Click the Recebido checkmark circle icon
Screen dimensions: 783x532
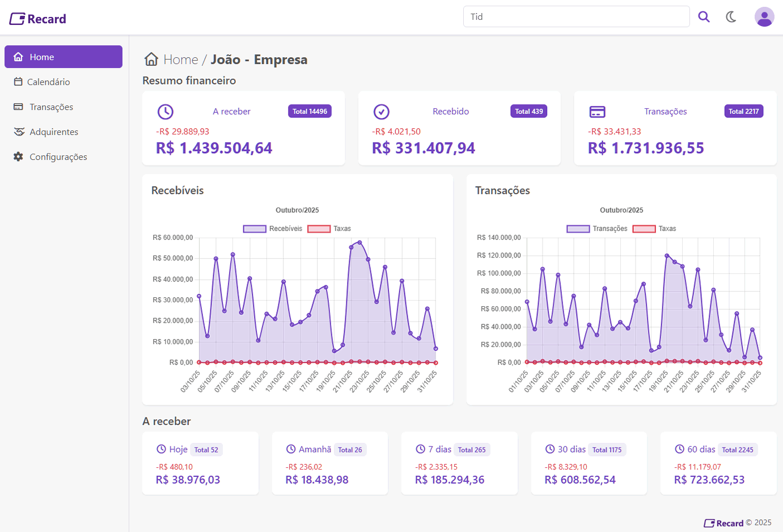click(382, 112)
